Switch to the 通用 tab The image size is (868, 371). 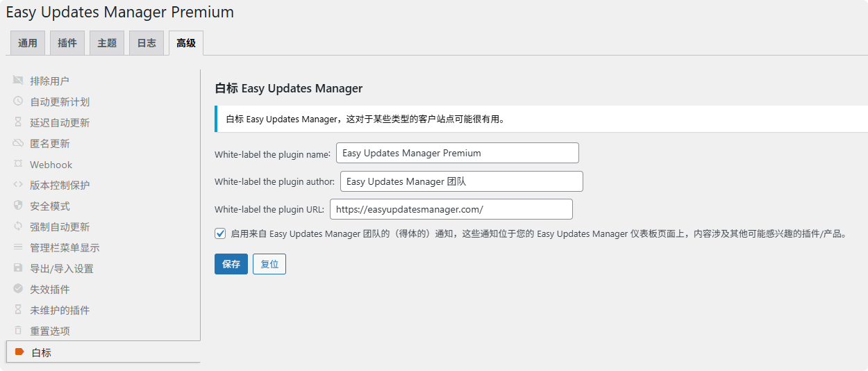click(x=28, y=43)
